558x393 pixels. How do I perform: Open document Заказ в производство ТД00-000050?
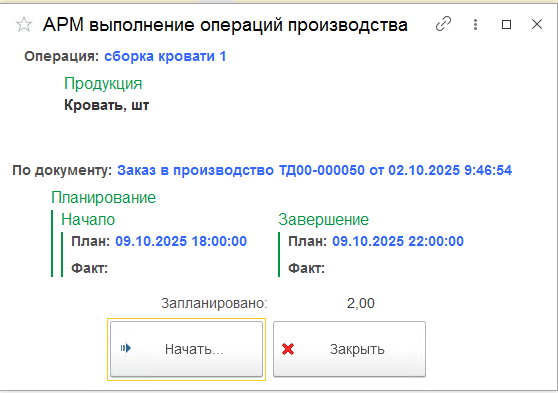click(x=315, y=170)
